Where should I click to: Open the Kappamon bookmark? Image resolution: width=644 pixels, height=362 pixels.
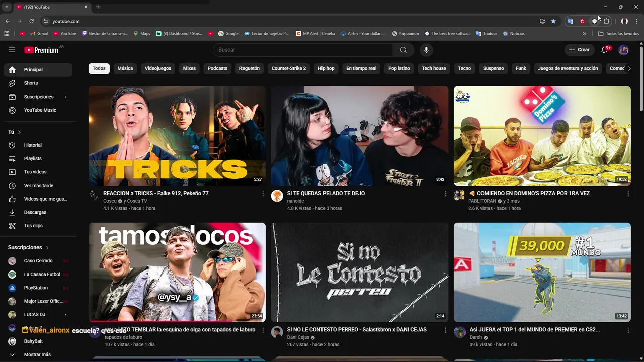pos(405,34)
